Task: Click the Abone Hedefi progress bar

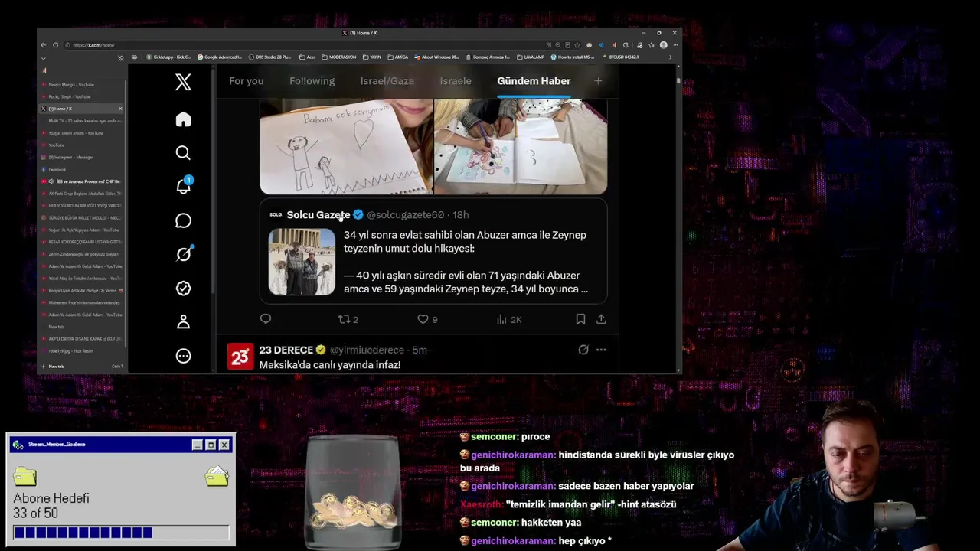Action: [x=121, y=533]
